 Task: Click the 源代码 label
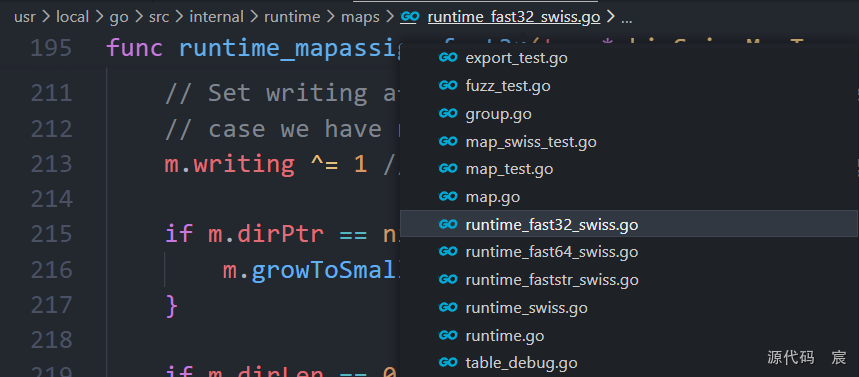point(790,358)
